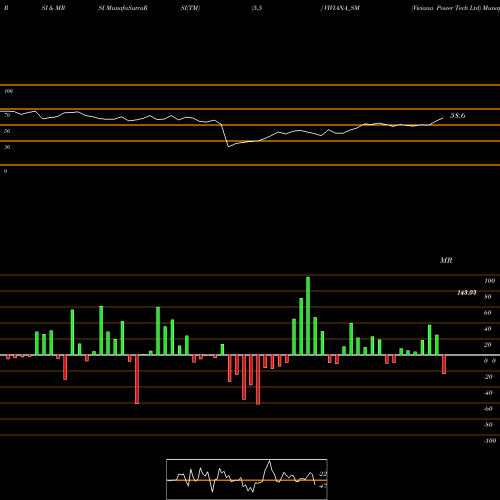
Task: Click the RSI axis label 70 on the left
Action: click(7, 115)
